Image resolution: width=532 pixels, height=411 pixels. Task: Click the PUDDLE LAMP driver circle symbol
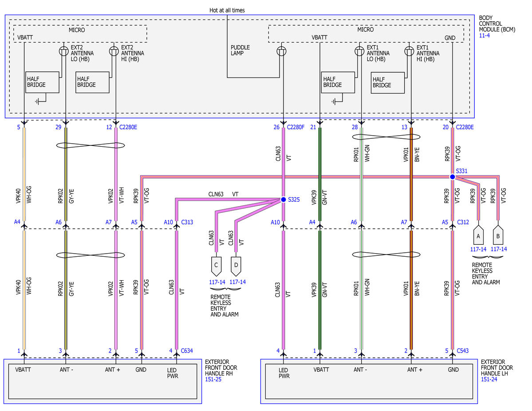(x=281, y=51)
